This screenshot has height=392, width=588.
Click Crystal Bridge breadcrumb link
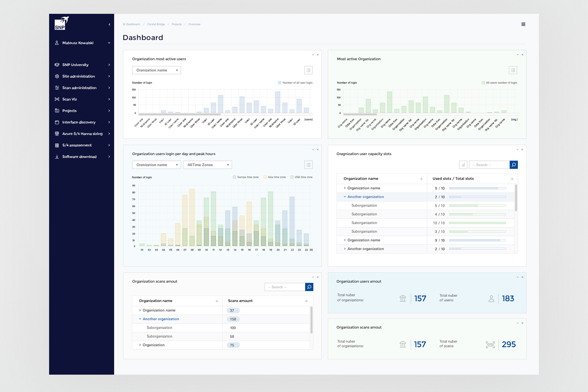156,24
